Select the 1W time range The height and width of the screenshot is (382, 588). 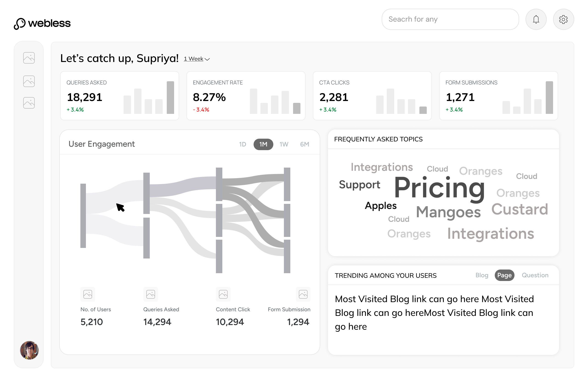(x=284, y=144)
